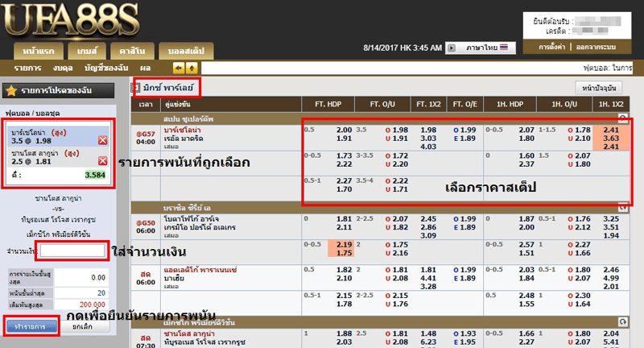Click the Thai flag icon in the language selector

click(x=504, y=48)
